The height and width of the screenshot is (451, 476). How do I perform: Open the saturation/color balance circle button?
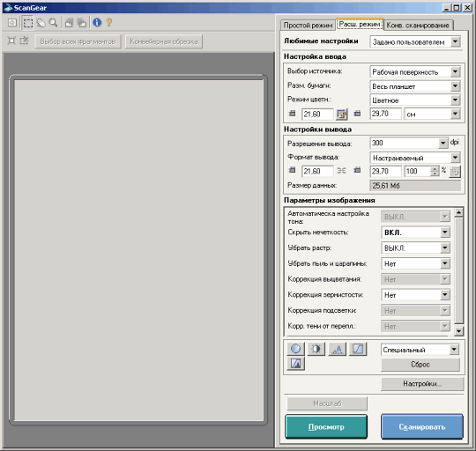point(295,349)
